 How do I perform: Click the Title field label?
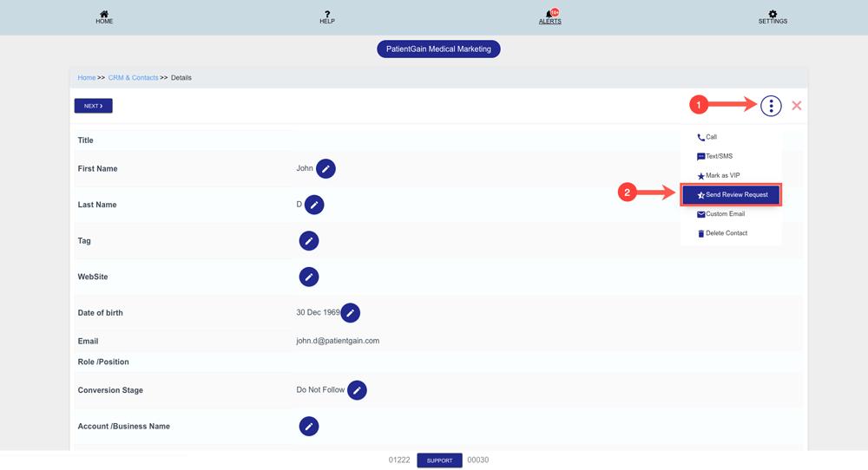click(x=85, y=140)
